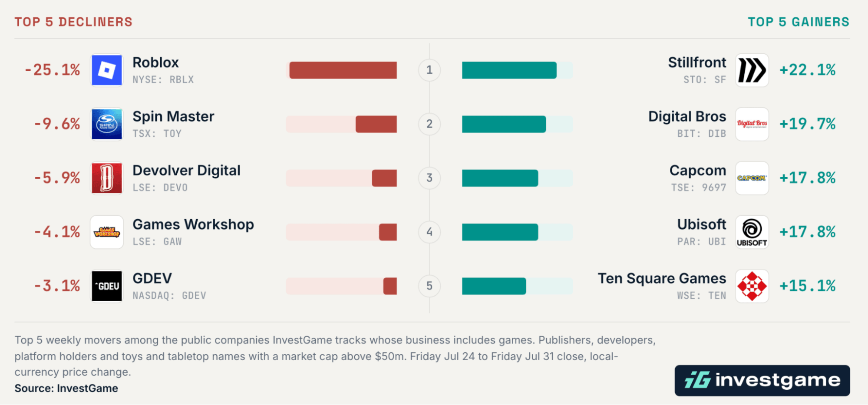Screen dimensions: 868x405
Task: Select the Spin Master logo
Action: tap(107, 124)
